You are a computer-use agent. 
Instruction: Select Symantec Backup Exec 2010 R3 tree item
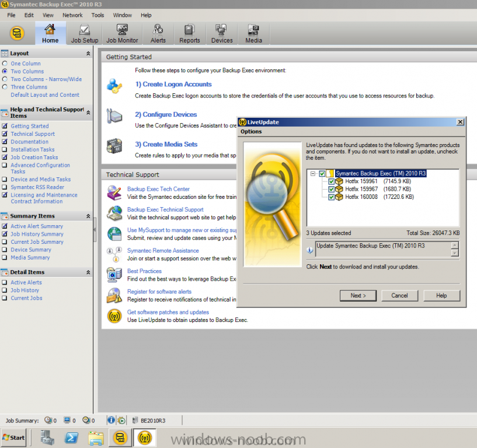coord(381,174)
